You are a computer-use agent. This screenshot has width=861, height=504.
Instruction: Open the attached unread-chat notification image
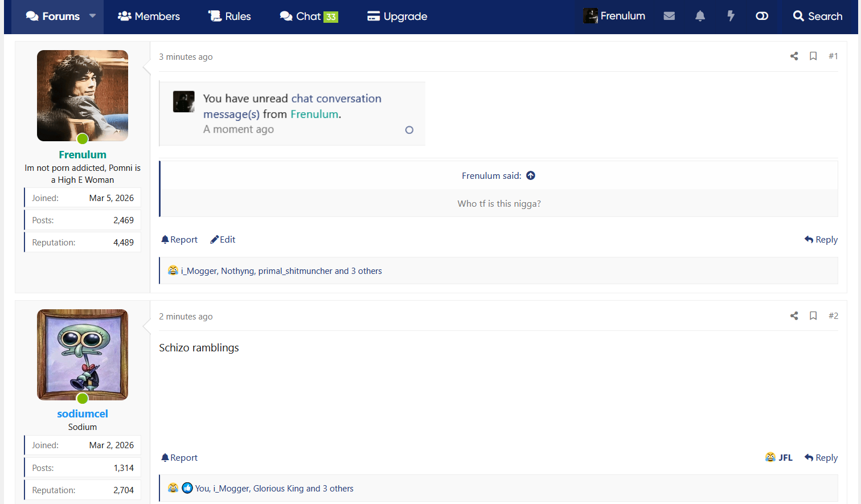pos(292,114)
